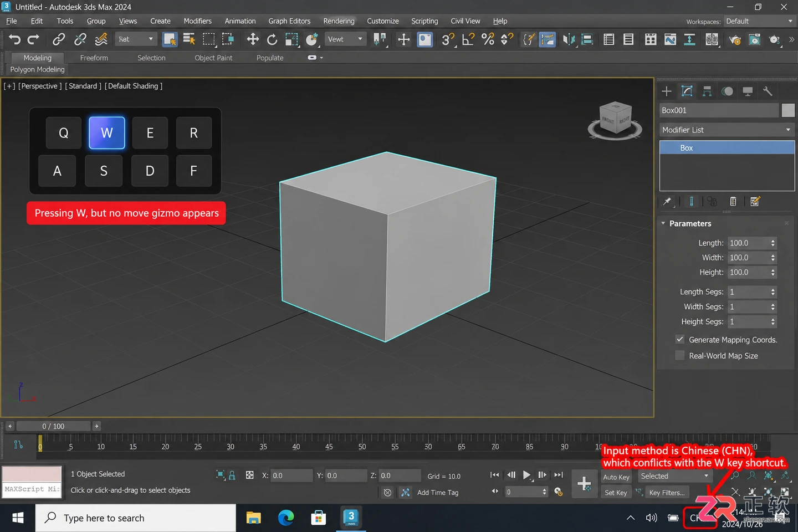Activate the Select Object tool
Image resolution: width=798 pixels, height=532 pixels.
(x=170, y=39)
